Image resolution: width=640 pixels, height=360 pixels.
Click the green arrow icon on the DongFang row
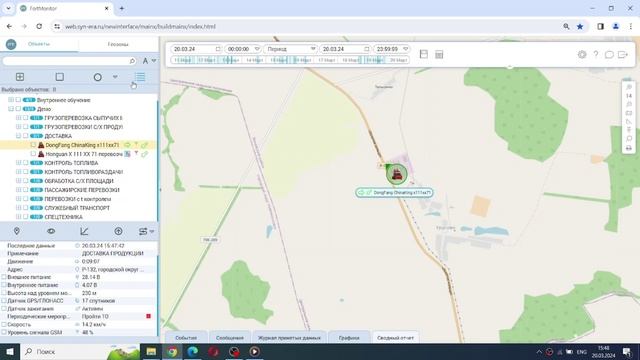(x=127, y=145)
